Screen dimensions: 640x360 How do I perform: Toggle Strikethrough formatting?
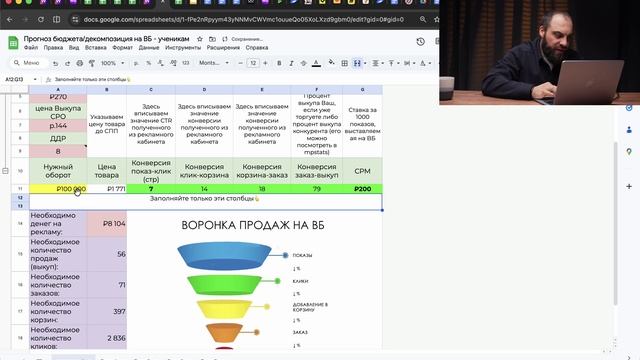coord(303,63)
